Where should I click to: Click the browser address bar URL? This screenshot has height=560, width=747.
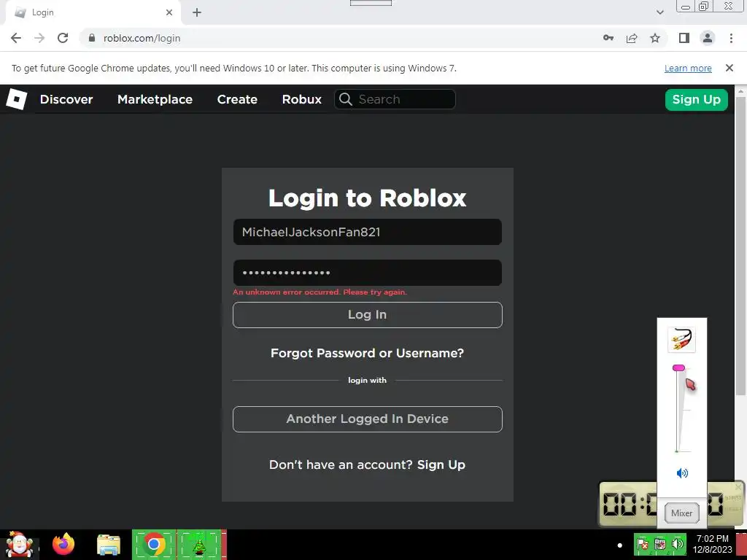(x=142, y=38)
